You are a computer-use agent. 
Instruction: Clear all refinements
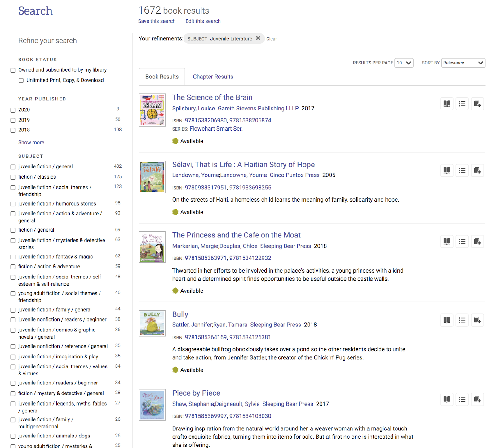pyautogui.click(x=272, y=39)
